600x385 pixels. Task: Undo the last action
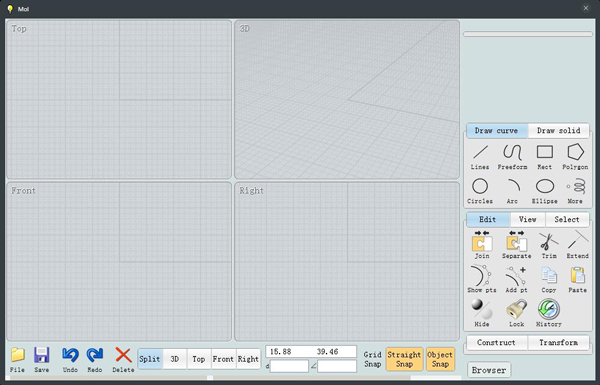point(70,360)
